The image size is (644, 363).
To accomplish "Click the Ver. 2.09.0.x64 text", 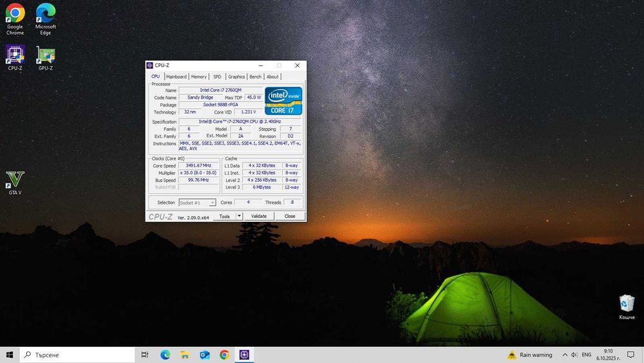I will click(x=193, y=217).
